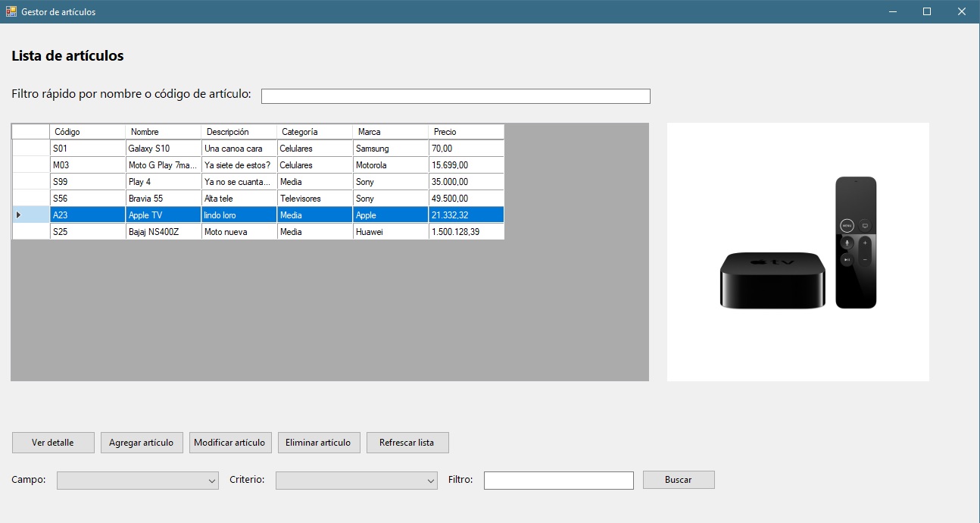This screenshot has height=523, width=980.
Task: Click the Buscar button
Action: point(679,480)
